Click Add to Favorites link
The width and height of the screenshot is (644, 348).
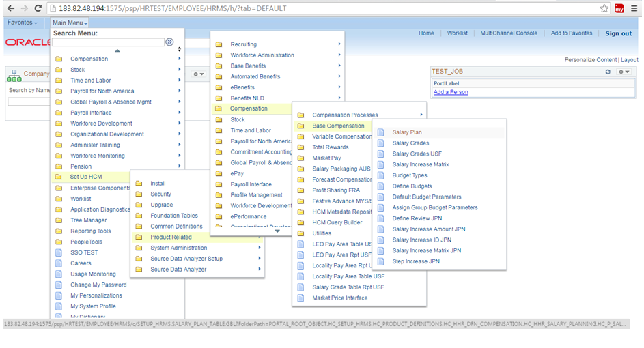click(572, 33)
